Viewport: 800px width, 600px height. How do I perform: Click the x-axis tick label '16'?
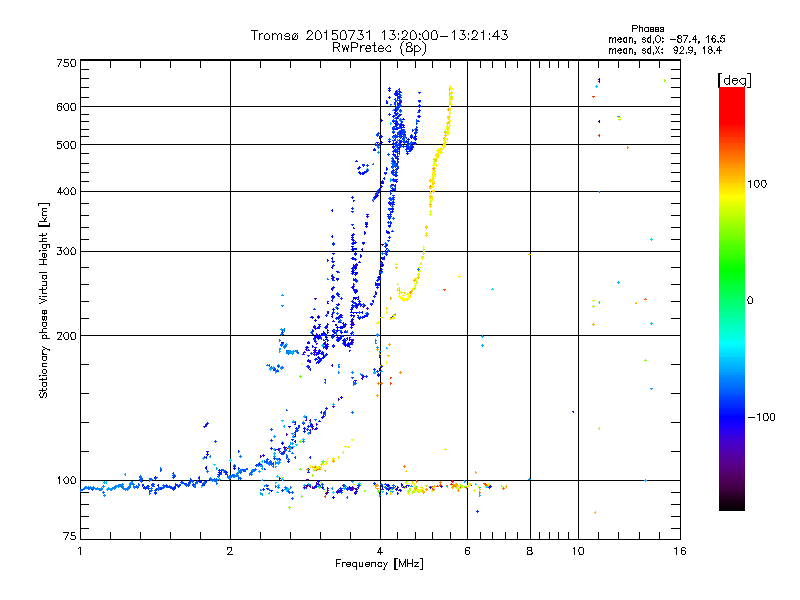[680, 551]
